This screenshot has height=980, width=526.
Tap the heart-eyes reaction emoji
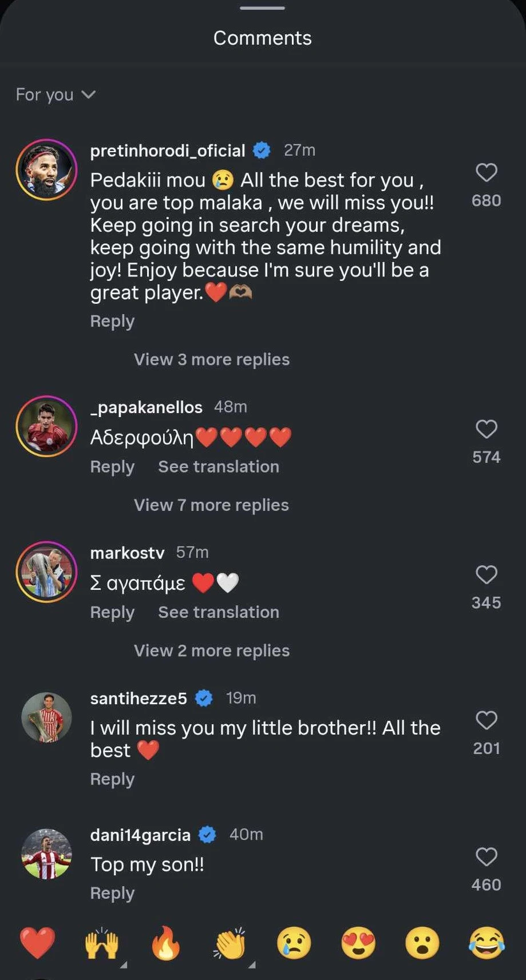pyautogui.click(x=358, y=943)
